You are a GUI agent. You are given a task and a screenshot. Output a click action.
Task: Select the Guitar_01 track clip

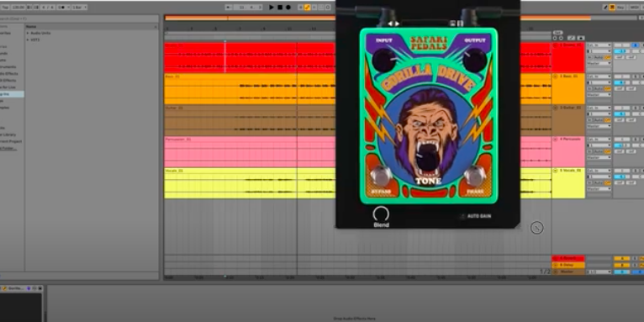250,120
